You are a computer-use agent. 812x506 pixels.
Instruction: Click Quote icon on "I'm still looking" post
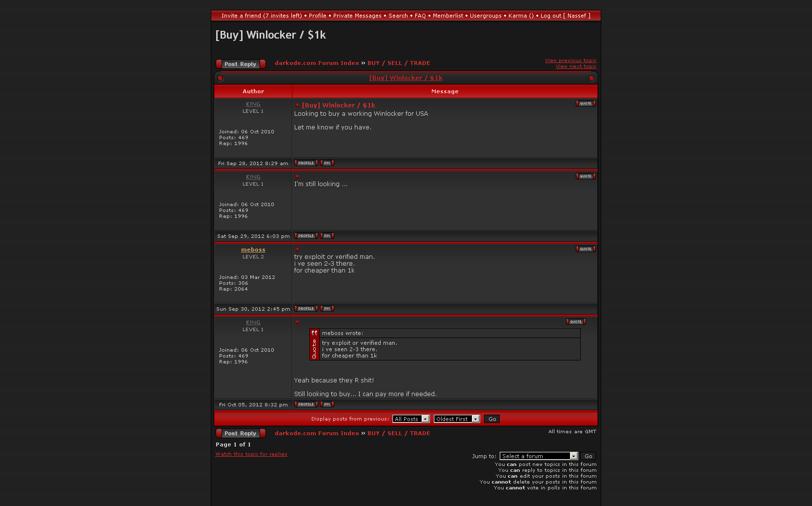(x=585, y=176)
